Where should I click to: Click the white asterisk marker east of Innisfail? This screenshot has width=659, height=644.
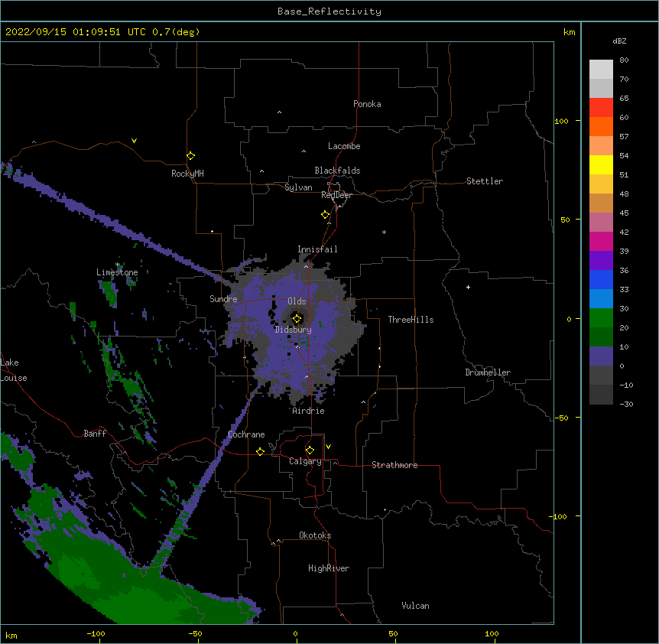tap(384, 232)
